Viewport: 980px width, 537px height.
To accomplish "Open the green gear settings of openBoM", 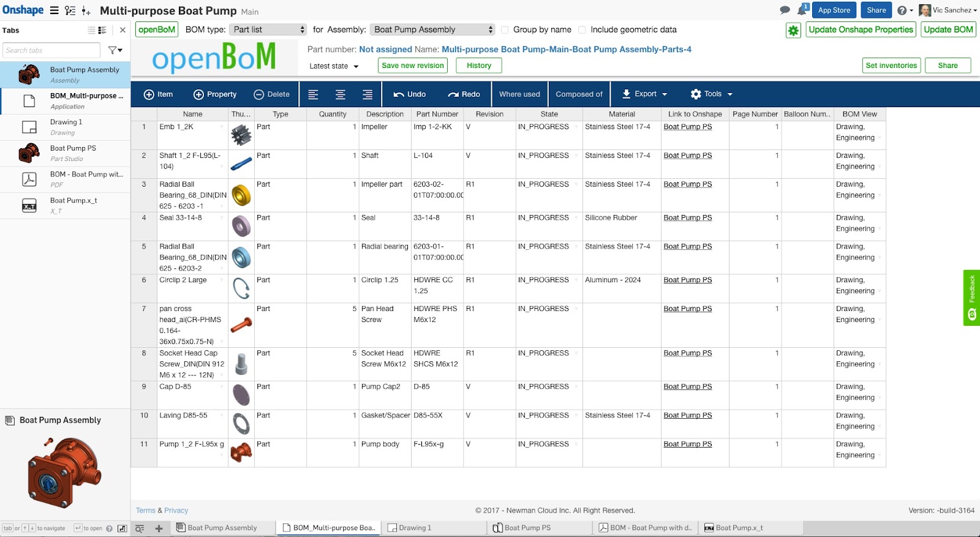I will coord(793,30).
